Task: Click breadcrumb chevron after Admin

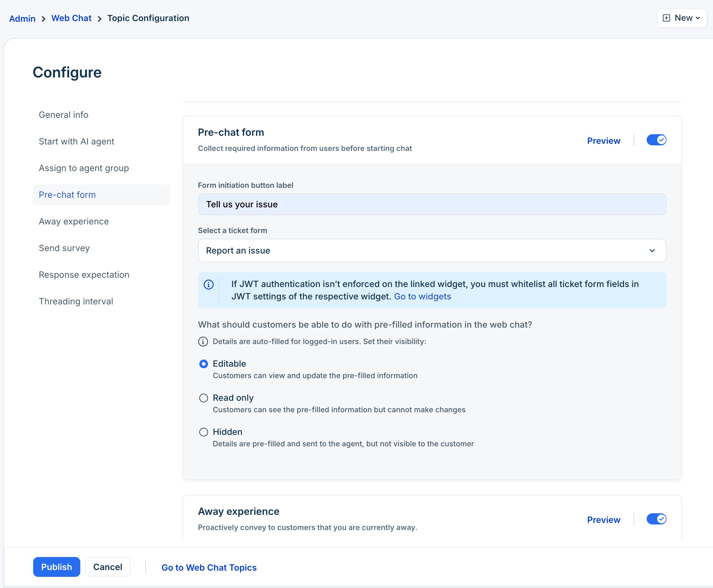Action: pos(43,19)
